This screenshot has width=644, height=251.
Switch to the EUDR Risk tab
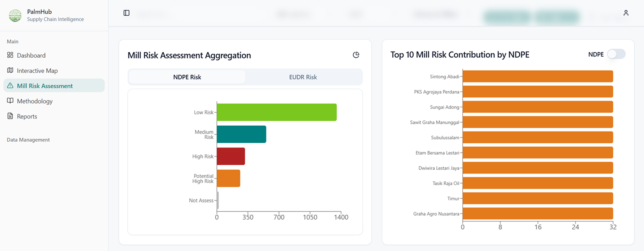pos(303,77)
